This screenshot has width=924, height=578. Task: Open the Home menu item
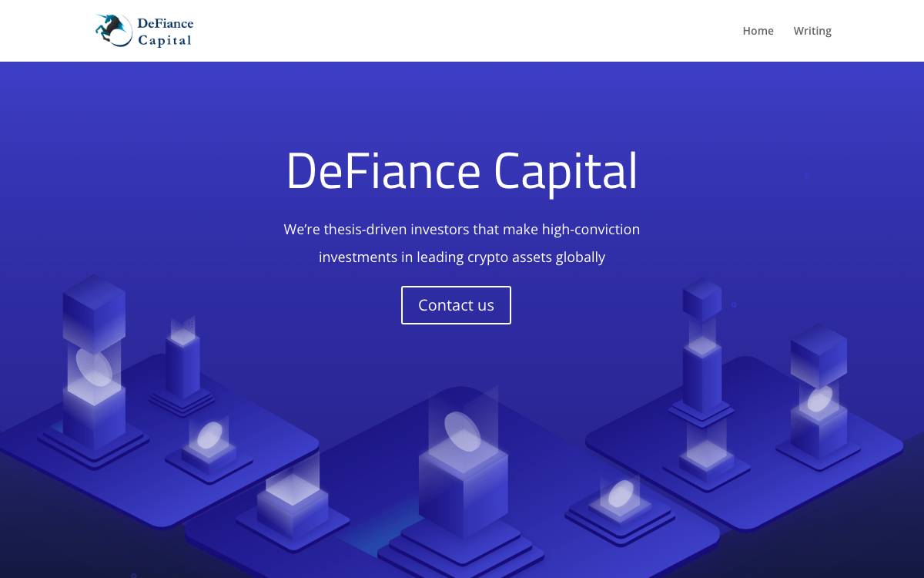[758, 31]
